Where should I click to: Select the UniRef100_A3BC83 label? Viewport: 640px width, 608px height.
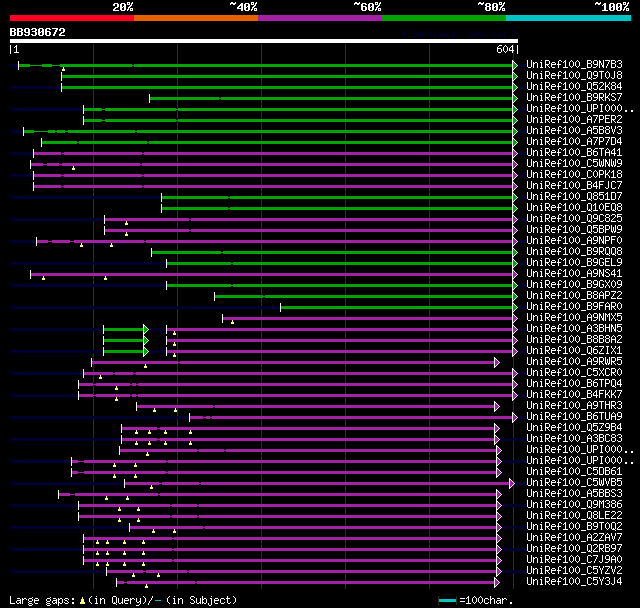[x=574, y=439]
